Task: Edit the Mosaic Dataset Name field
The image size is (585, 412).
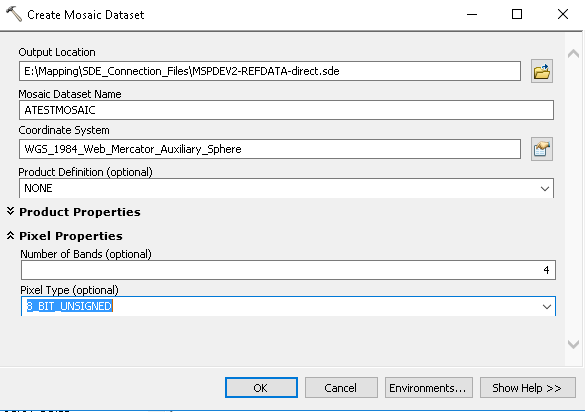Action: click(x=286, y=110)
